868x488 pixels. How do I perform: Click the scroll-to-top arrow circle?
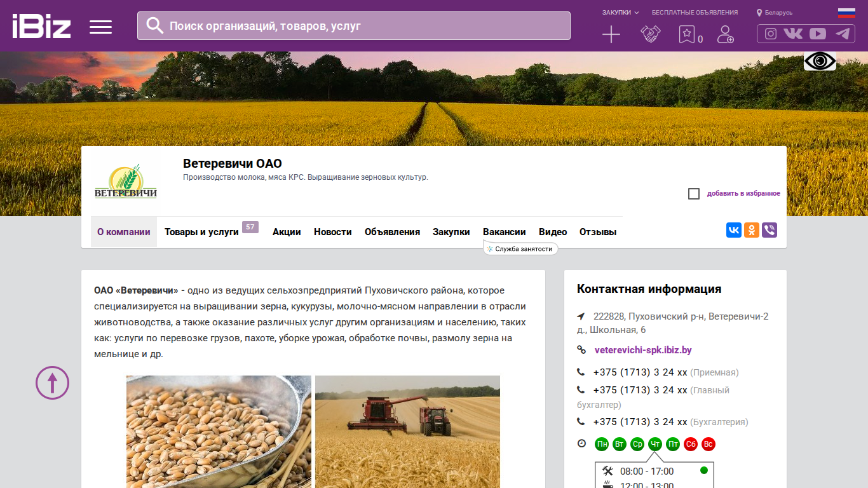point(52,383)
